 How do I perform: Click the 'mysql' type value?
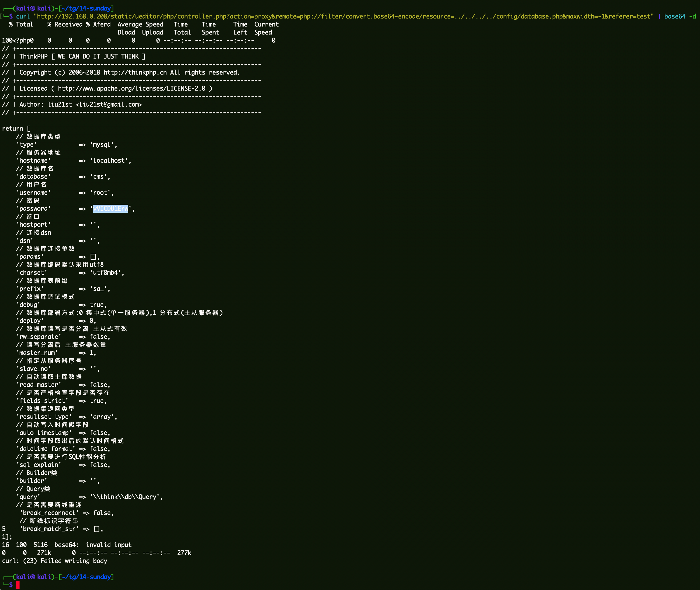pyautogui.click(x=102, y=144)
